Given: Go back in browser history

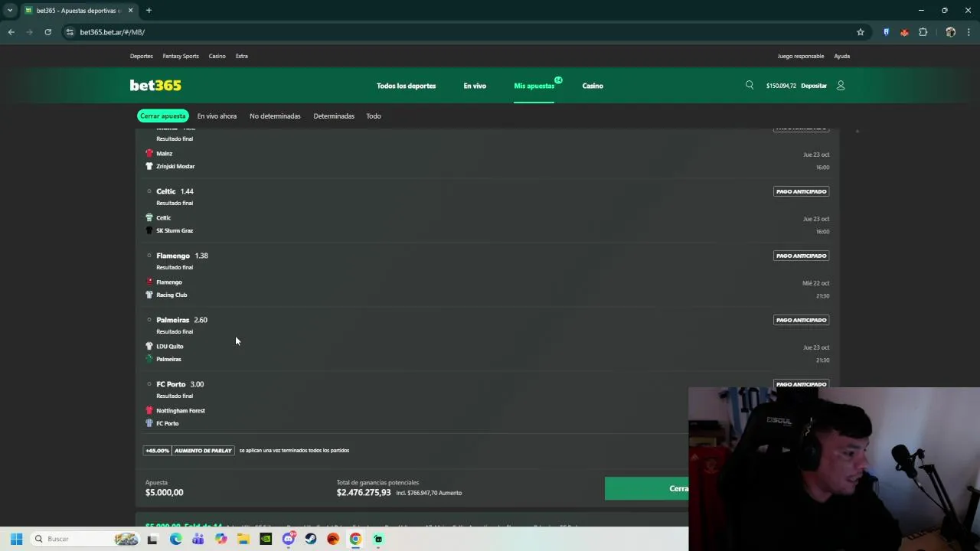Looking at the screenshot, I should point(11,32).
